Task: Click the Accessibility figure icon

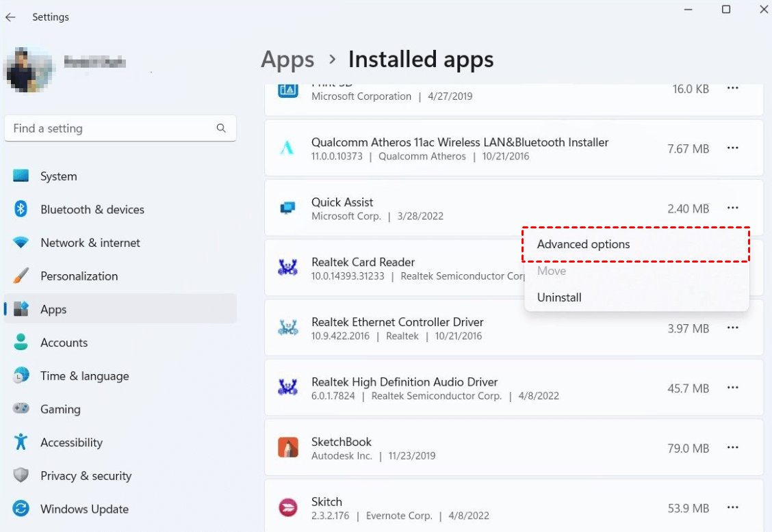Action: coord(21,442)
